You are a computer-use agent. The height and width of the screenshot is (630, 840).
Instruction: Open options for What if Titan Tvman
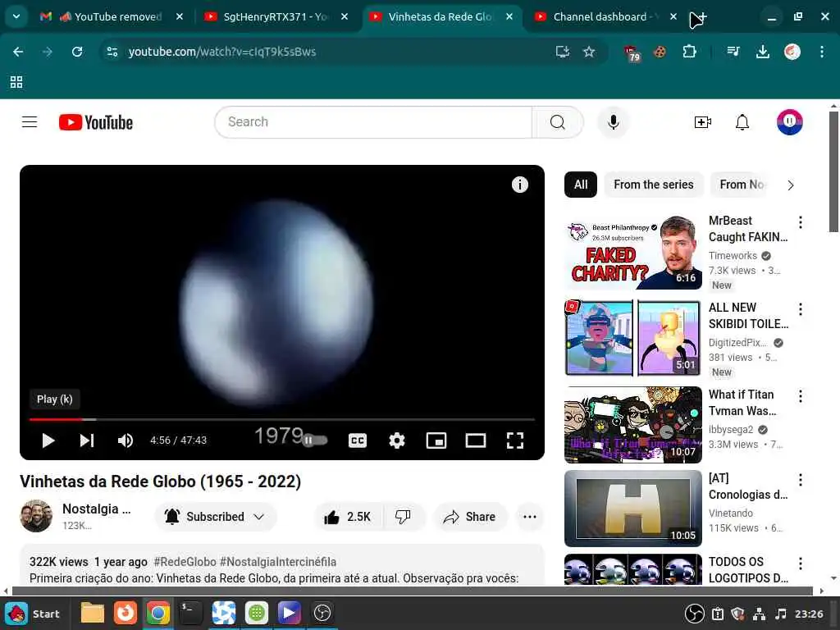[x=801, y=396]
